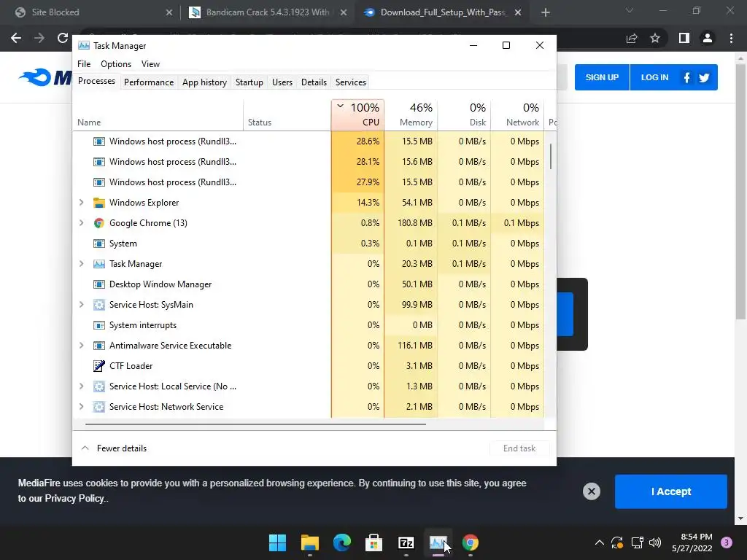Click MediaFire SIGN UP button
The image size is (747, 560).
602,77
